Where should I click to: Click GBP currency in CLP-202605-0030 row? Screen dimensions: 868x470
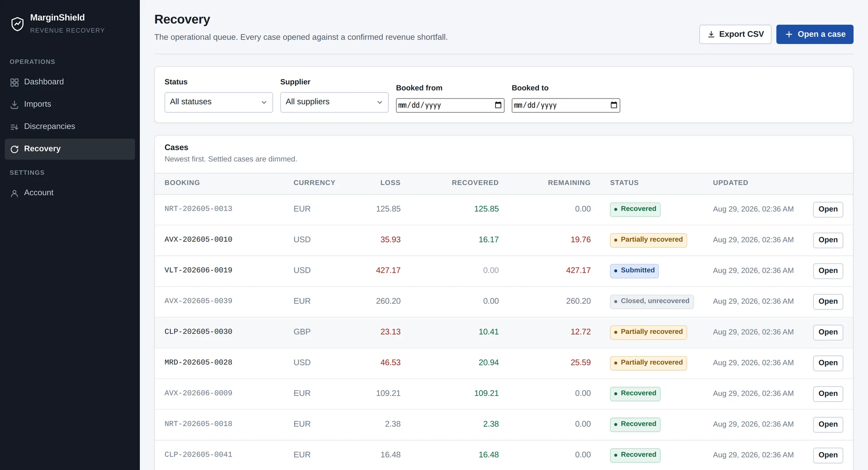point(302,332)
